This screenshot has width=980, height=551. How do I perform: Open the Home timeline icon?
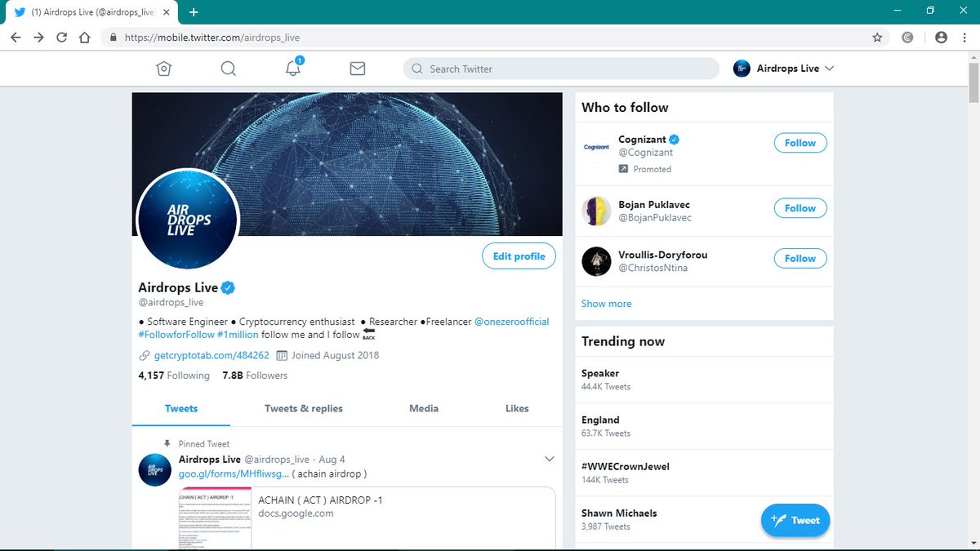pyautogui.click(x=163, y=69)
